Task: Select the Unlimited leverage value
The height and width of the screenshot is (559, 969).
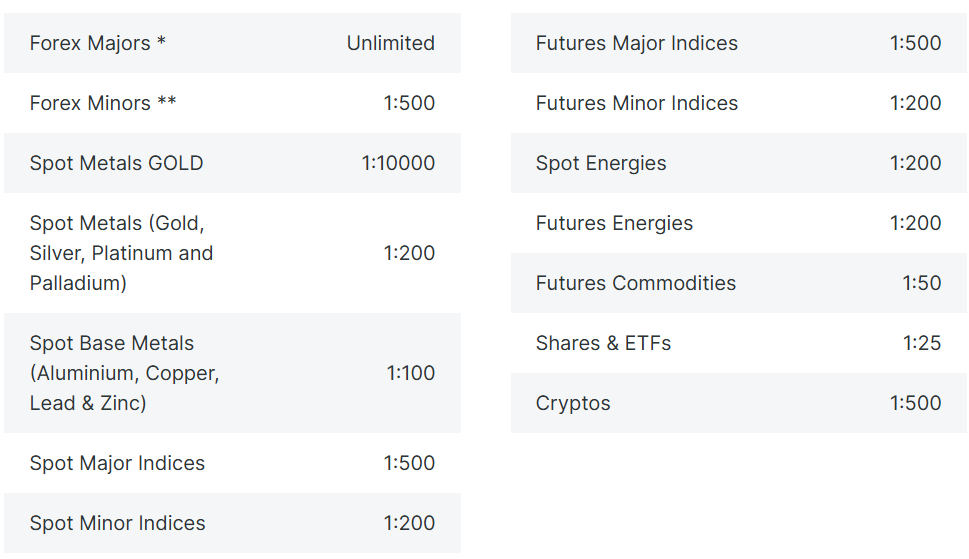Action: [x=390, y=43]
